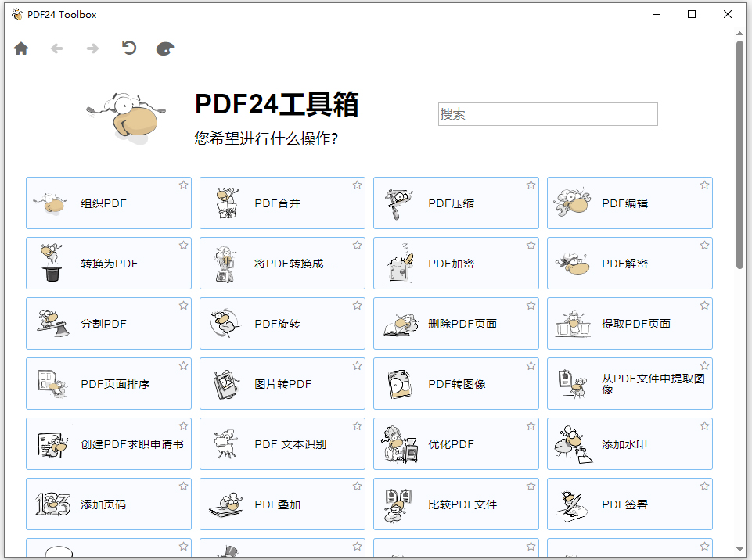Star the PDF加密 tool as favorite

click(x=531, y=245)
